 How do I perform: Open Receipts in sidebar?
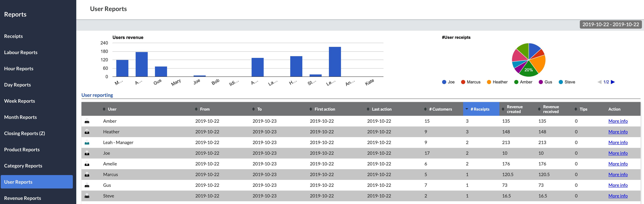[13, 36]
